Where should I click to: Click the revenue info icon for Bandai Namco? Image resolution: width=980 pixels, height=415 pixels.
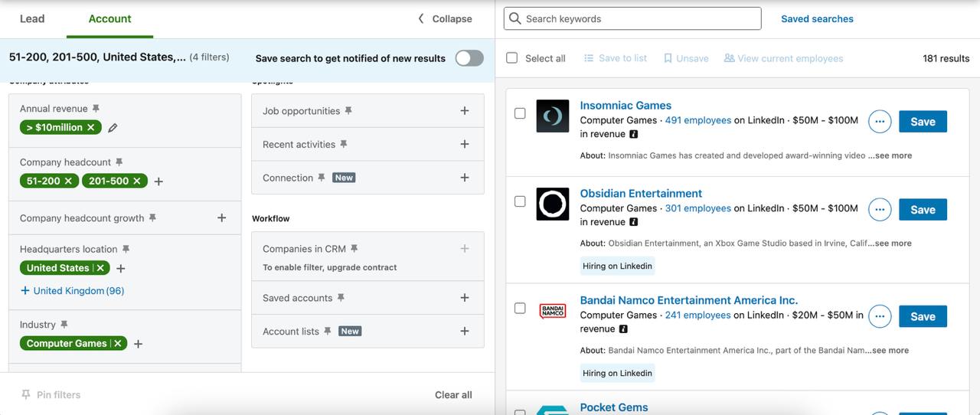point(623,329)
